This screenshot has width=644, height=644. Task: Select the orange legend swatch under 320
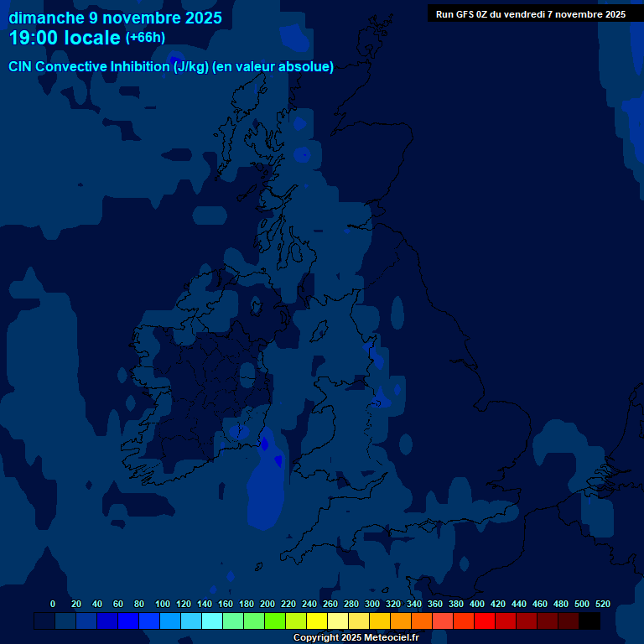tap(401, 621)
